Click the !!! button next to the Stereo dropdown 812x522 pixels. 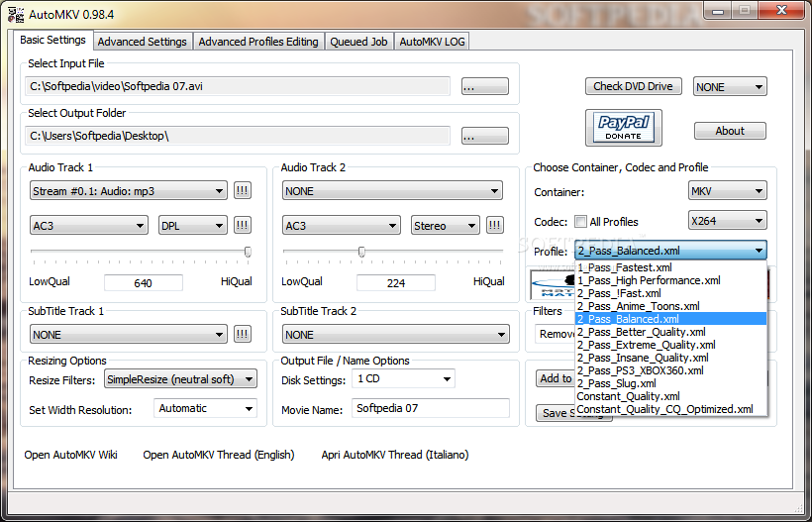(x=494, y=225)
